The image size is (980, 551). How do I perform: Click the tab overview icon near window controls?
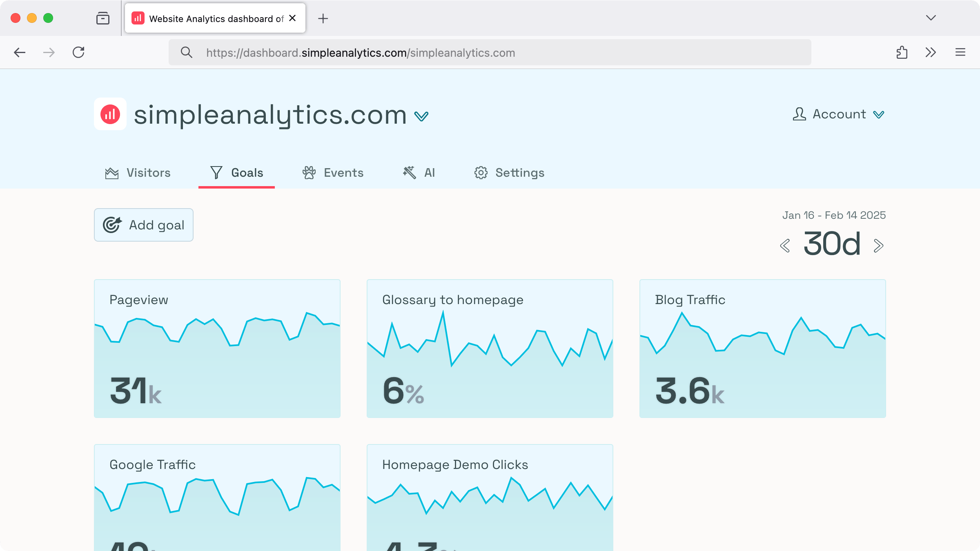tap(103, 18)
